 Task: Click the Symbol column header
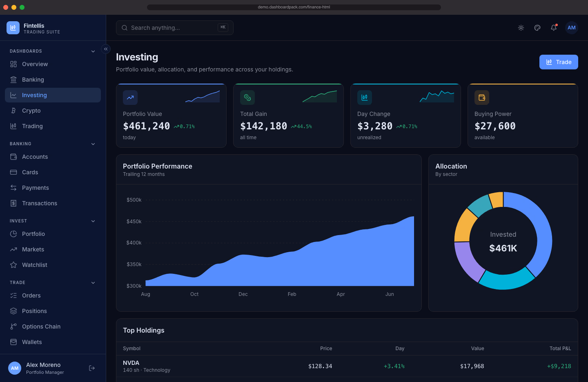(131, 349)
